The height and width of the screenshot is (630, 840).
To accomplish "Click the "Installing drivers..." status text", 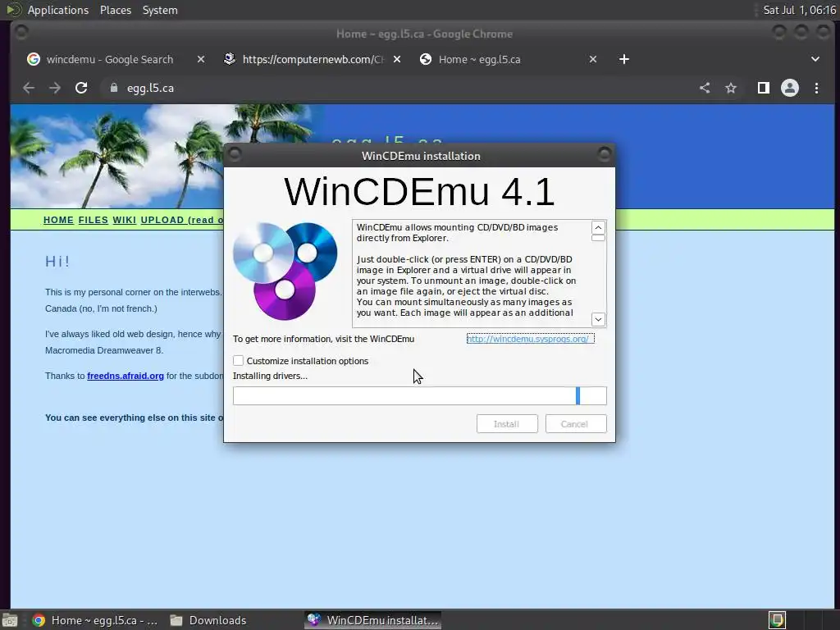I will [270, 376].
